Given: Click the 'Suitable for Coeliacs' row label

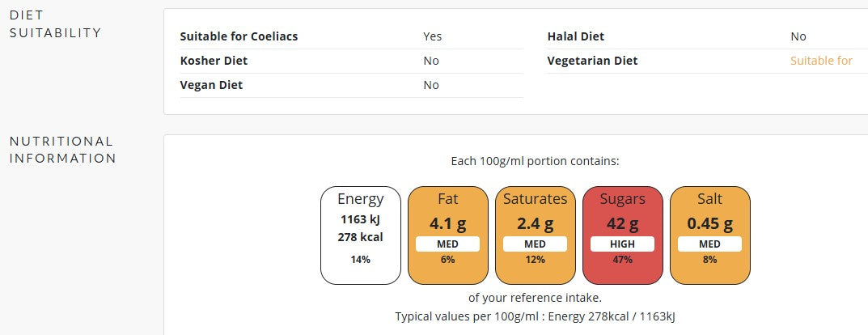Looking at the screenshot, I should 239,36.
